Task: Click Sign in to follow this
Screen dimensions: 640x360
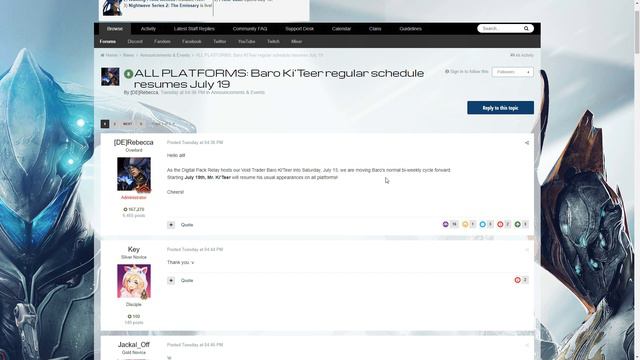Action: (467, 71)
